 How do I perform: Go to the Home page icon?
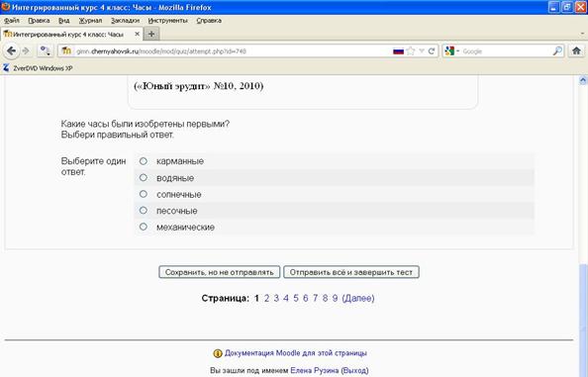(x=576, y=50)
